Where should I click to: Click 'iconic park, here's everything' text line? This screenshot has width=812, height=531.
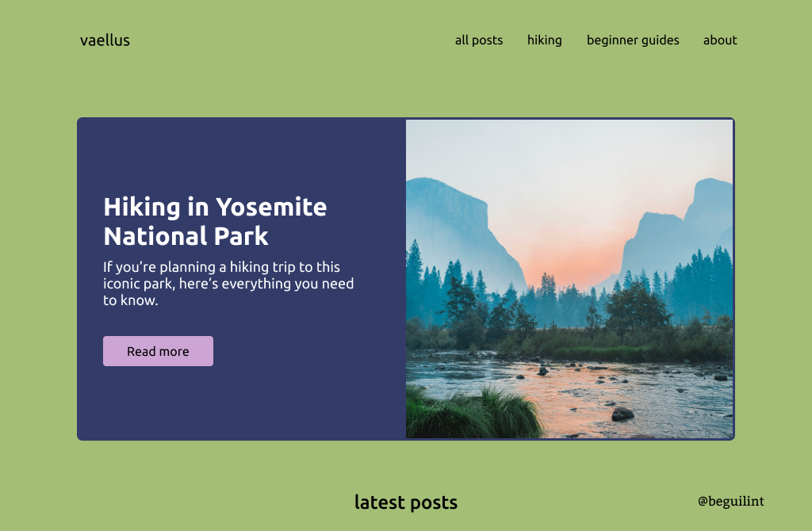click(x=228, y=284)
